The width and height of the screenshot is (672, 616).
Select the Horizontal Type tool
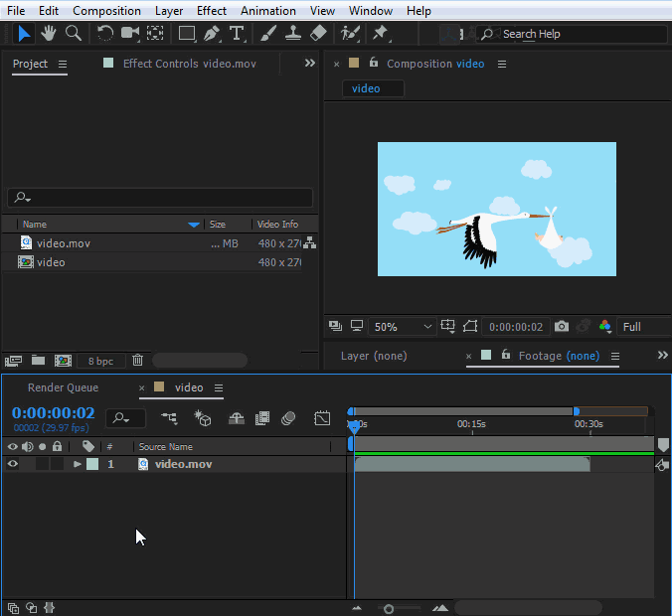[x=237, y=33]
